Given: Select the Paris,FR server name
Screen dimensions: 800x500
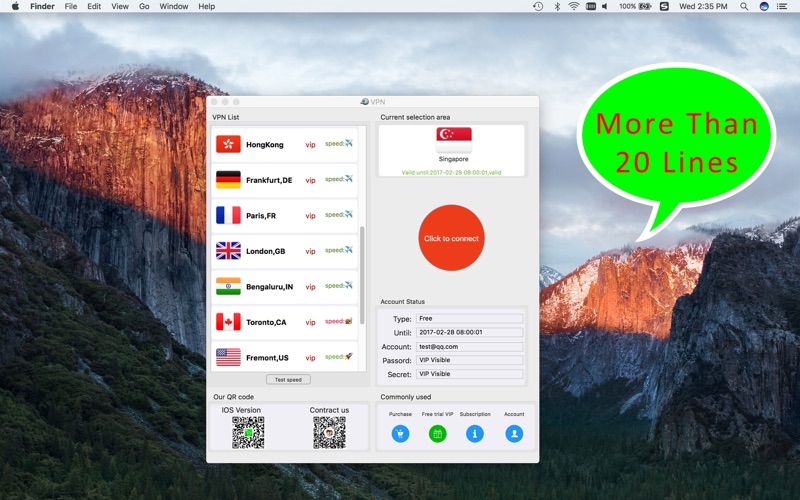Looking at the screenshot, I should (x=261, y=216).
